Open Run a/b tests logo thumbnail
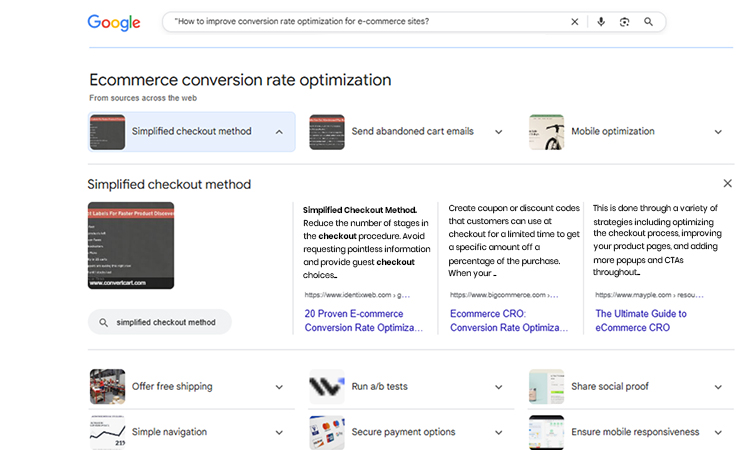750x450 pixels. pyautogui.click(x=327, y=386)
